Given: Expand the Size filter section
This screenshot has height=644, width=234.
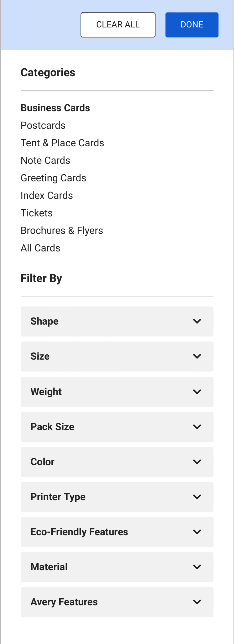Looking at the screenshot, I should pos(117,356).
